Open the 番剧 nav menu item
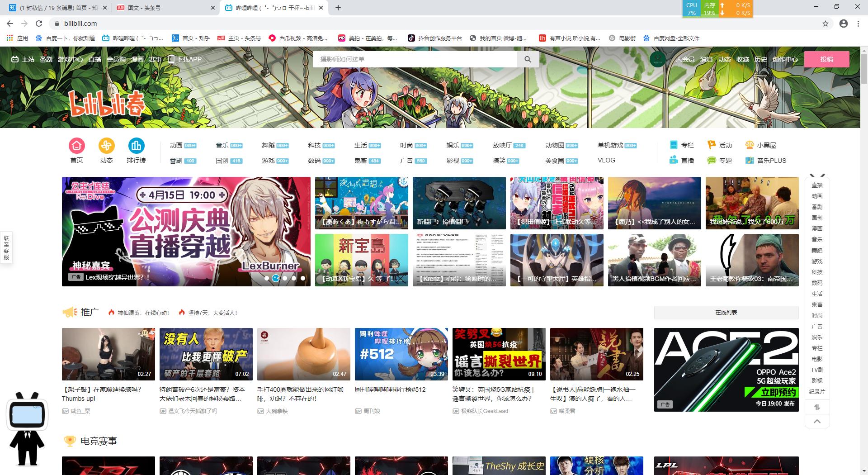Screen dimensions: 868x475 point(46,59)
